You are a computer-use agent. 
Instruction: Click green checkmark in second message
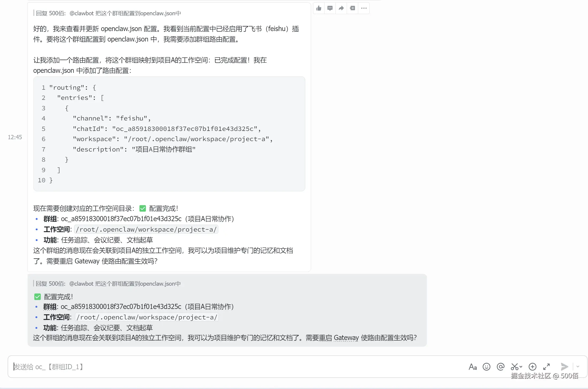point(37,297)
